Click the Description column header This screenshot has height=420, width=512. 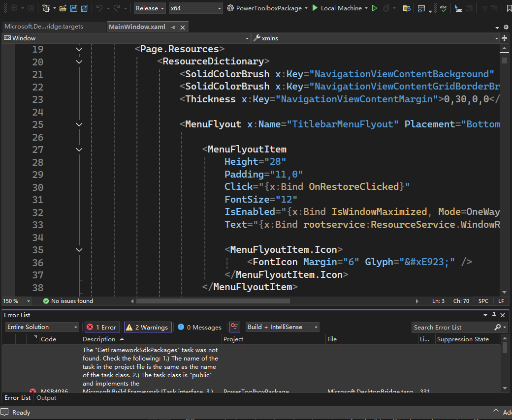99,339
